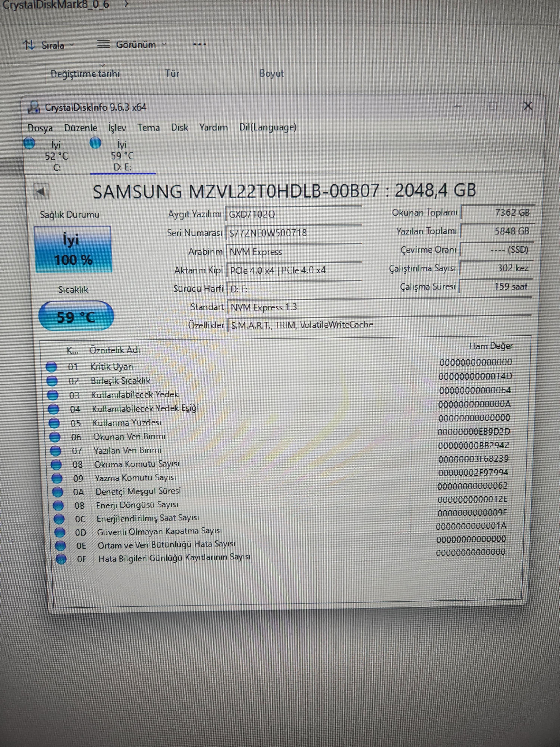Open the Disk menu
The height and width of the screenshot is (747, 560).
coord(180,127)
